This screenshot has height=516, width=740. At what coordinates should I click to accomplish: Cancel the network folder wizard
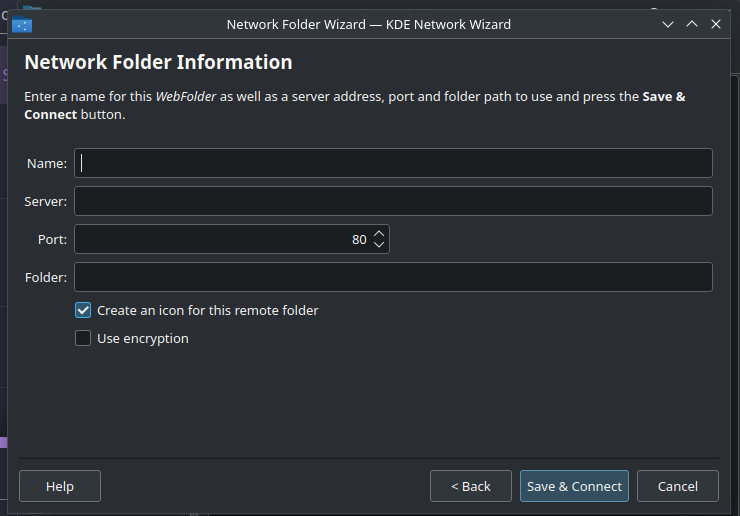[677, 486]
